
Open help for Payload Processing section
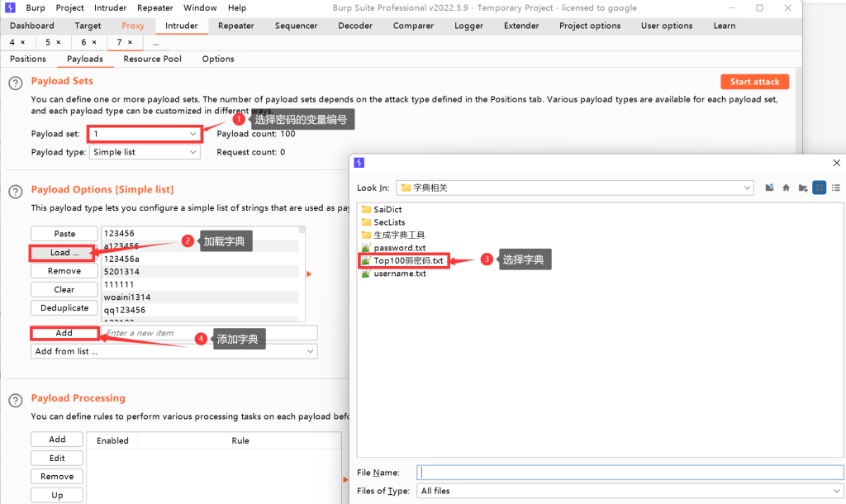coord(16,401)
